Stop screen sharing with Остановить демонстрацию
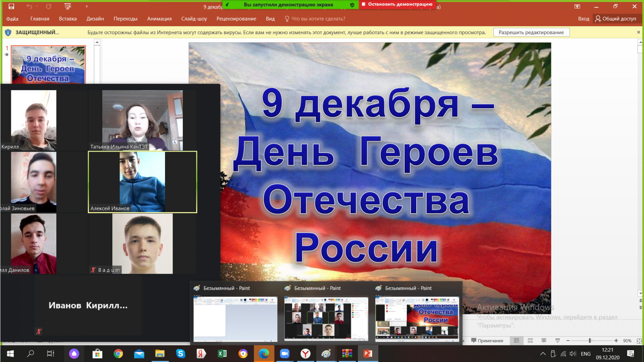Viewport: 644px width, 362px height. coord(397,4)
